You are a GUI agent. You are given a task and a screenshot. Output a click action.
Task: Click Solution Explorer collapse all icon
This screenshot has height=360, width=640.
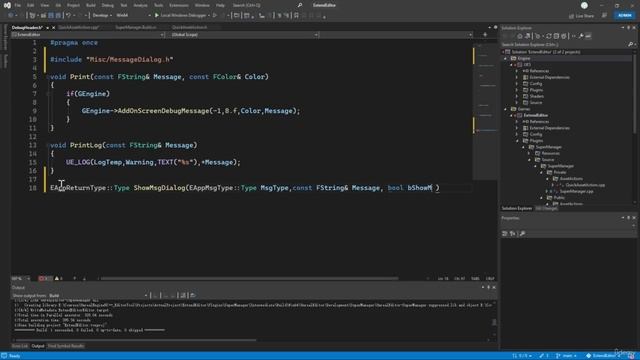(x=556, y=36)
